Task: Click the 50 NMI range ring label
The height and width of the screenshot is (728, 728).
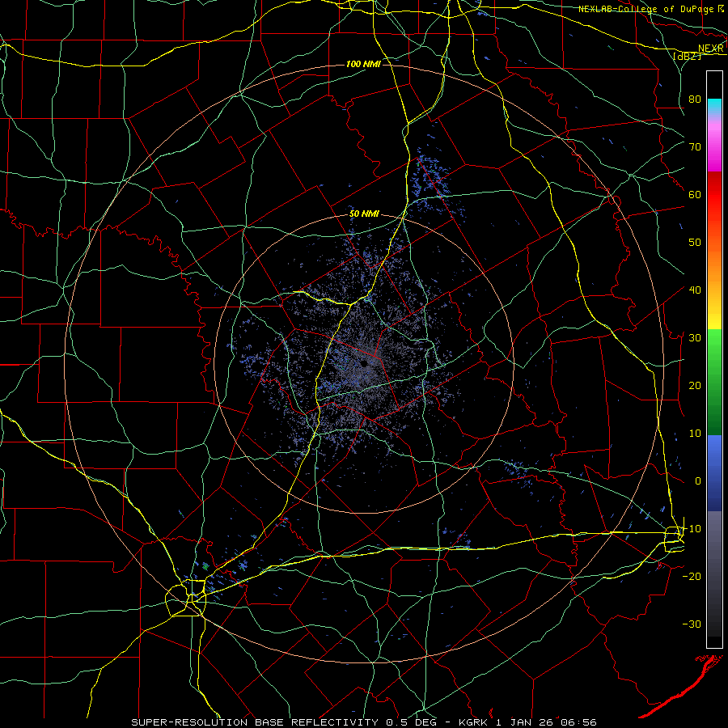Action: point(365,214)
